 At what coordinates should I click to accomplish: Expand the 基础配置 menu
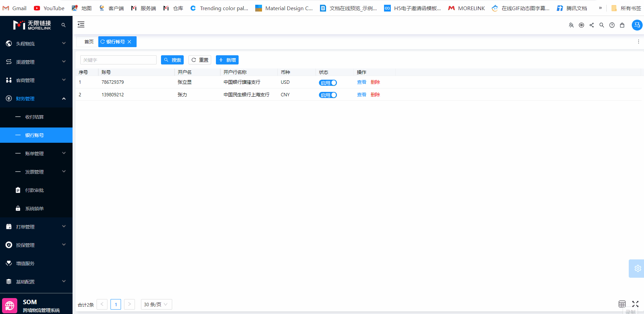pyautogui.click(x=36, y=282)
